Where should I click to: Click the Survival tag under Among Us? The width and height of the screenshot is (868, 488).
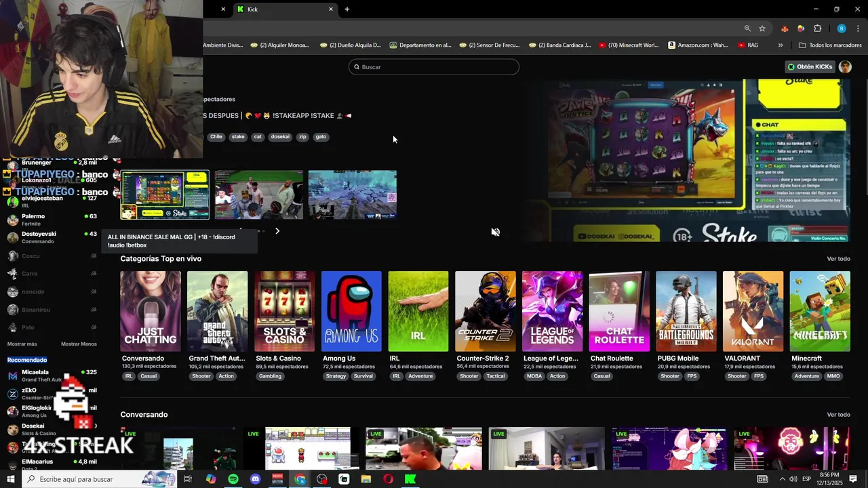[363, 376]
